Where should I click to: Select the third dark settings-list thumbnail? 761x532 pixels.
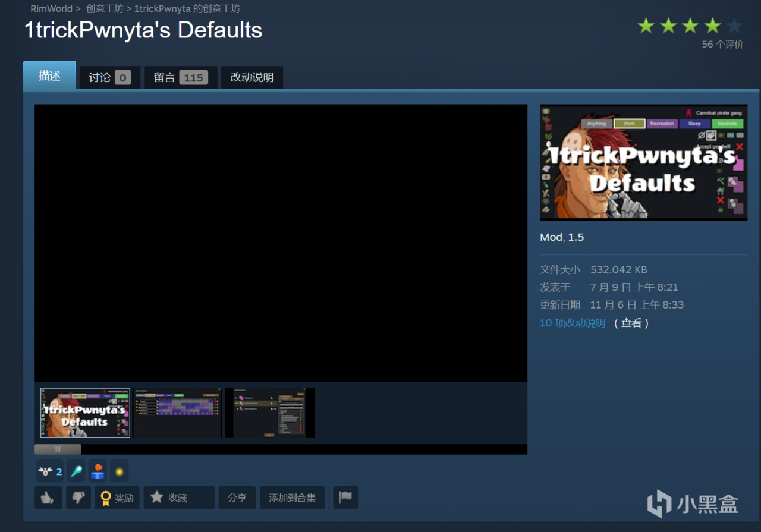[x=269, y=413]
